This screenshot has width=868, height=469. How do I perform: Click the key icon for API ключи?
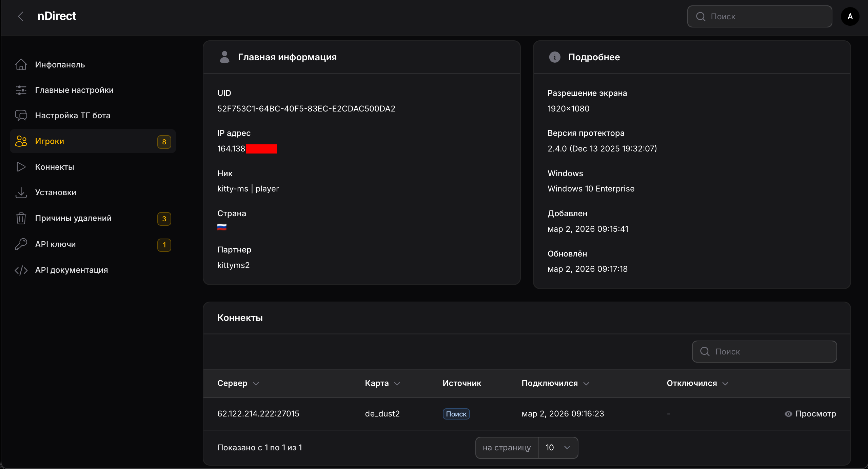tap(21, 244)
